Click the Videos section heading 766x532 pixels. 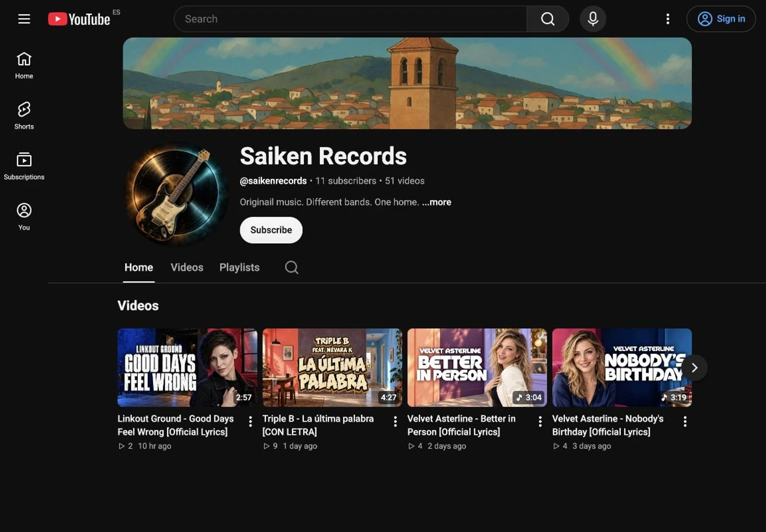click(138, 305)
